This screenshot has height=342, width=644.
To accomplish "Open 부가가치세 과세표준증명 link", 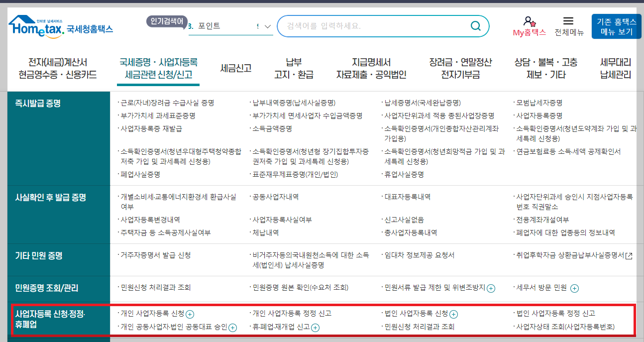I will click(158, 115).
